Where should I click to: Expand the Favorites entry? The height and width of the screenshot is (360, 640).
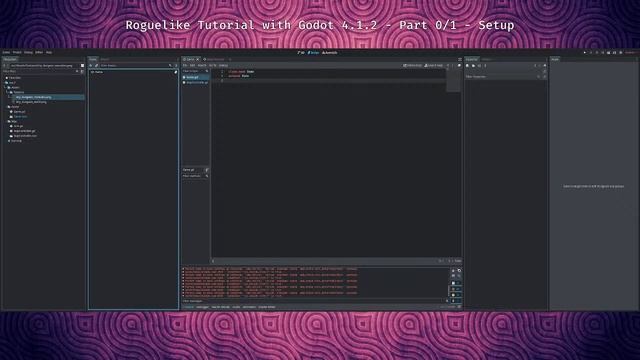click(x=14, y=78)
